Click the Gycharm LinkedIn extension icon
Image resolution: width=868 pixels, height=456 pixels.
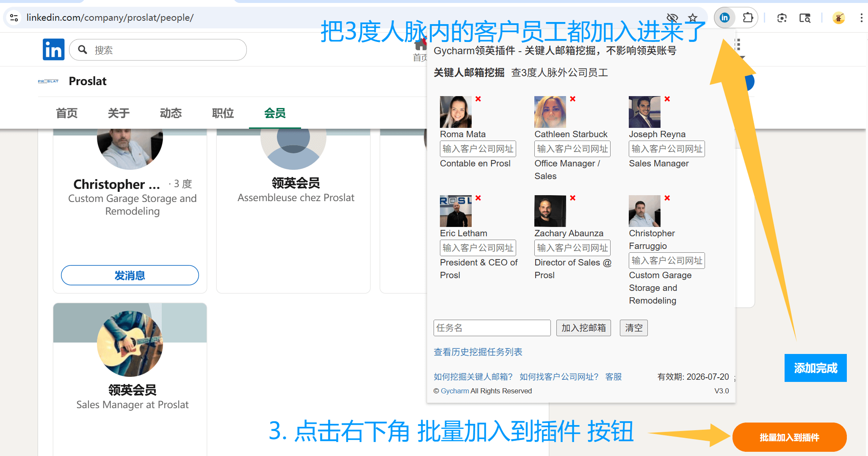pyautogui.click(x=724, y=18)
